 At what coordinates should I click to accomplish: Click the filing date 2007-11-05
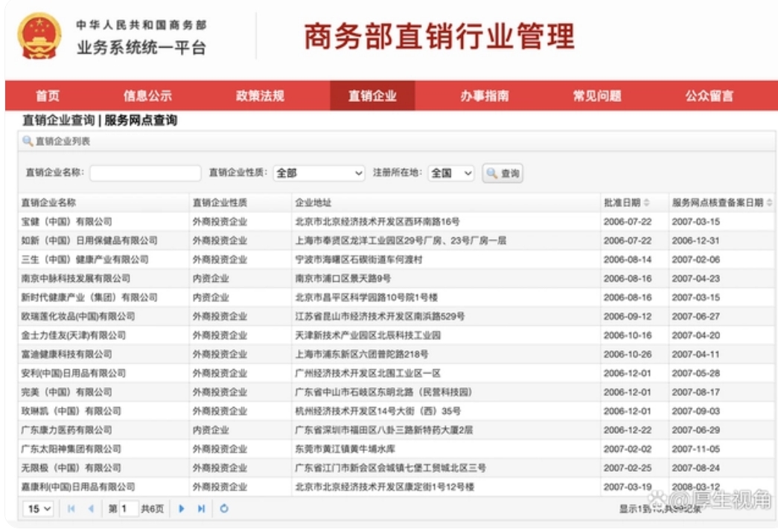coord(695,449)
